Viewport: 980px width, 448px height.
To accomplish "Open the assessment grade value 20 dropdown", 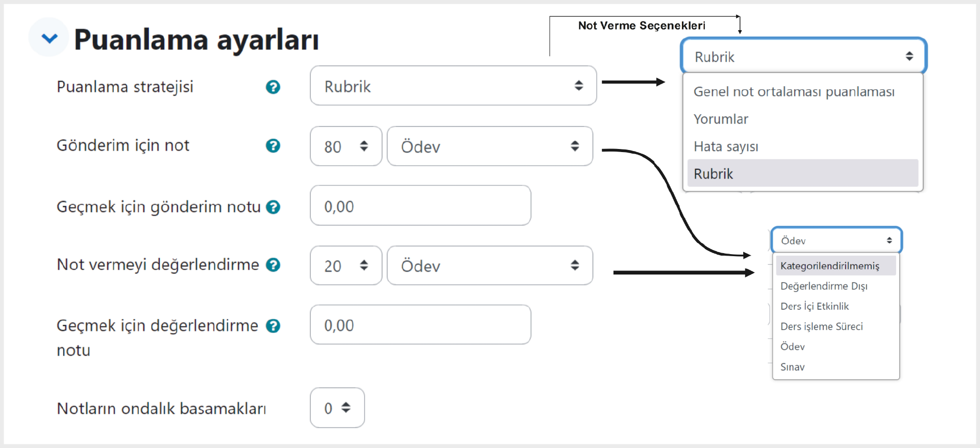I will (346, 265).
